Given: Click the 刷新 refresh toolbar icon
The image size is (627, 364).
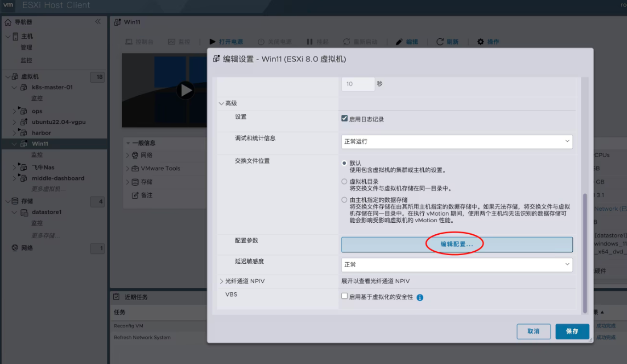Looking at the screenshot, I should 440,42.
